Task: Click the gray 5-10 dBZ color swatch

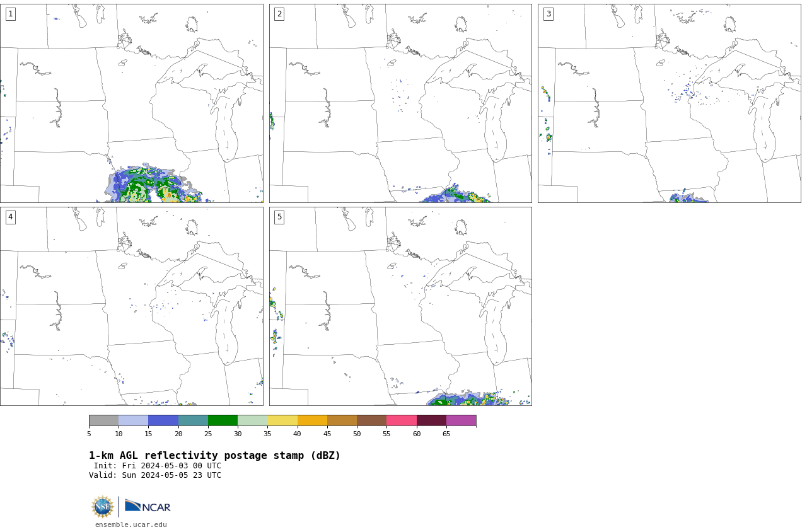Action: click(x=103, y=420)
